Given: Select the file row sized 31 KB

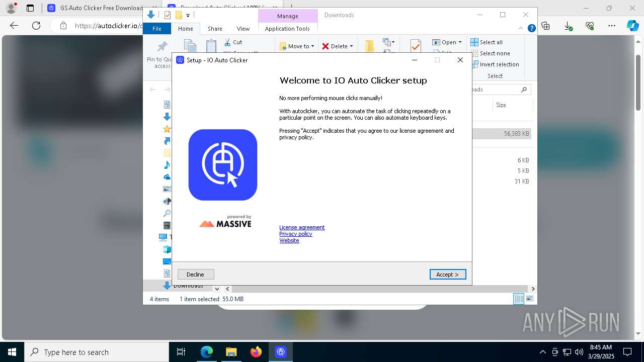Looking at the screenshot, I should point(502,182).
